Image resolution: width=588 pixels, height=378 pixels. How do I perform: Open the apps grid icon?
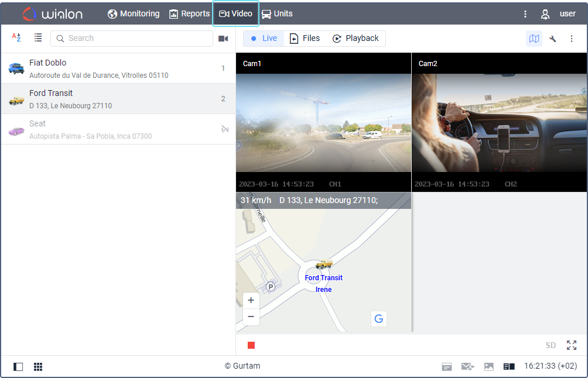38,367
